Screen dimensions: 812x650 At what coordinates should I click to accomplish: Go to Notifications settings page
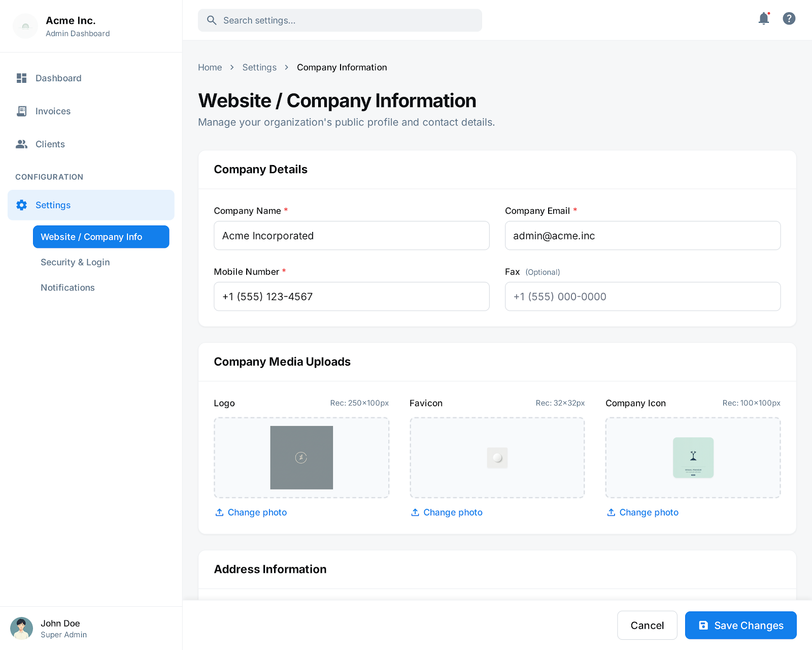67,288
